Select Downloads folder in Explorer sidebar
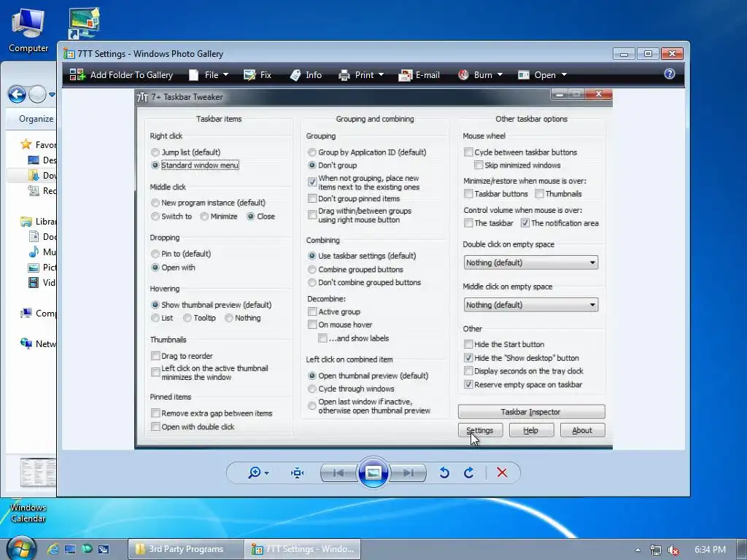 (44, 175)
